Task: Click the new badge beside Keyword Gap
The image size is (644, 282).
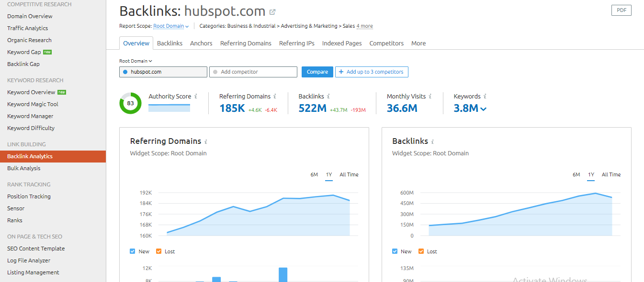Action: pos(47,52)
